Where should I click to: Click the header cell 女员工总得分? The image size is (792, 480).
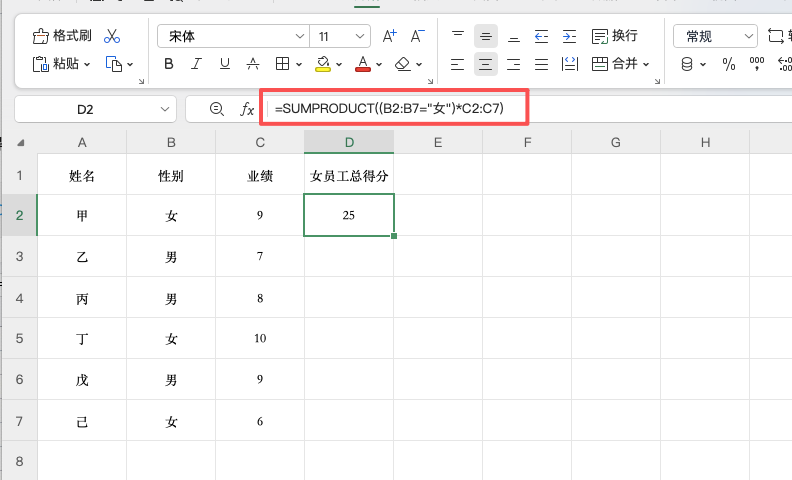pos(349,175)
